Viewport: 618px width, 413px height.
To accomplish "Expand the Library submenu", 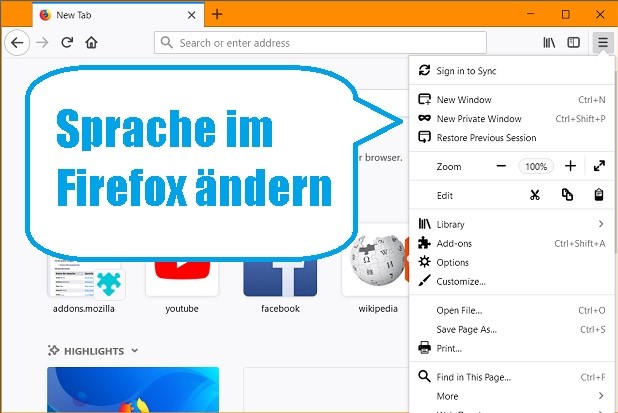I will [512, 224].
